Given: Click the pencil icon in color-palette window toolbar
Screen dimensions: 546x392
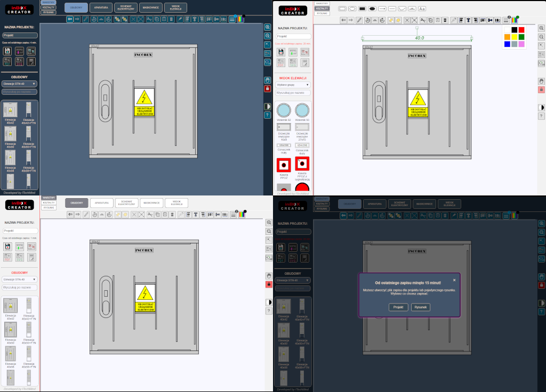Looking at the screenshot, I should tap(359, 20).
